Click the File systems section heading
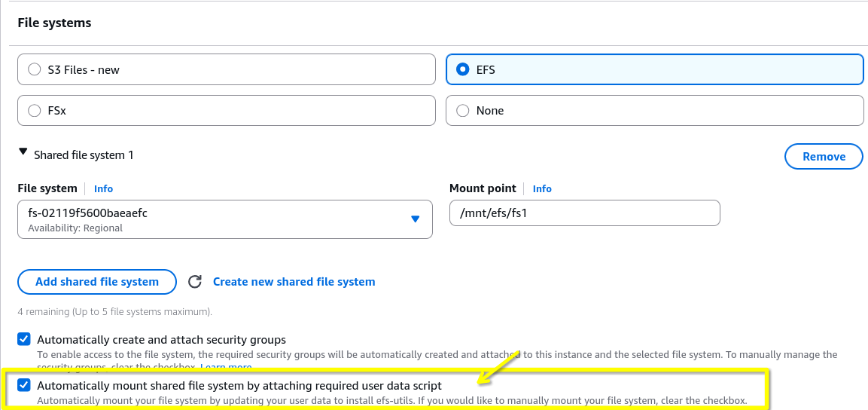The image size is (868, 410). pos(54,23)
